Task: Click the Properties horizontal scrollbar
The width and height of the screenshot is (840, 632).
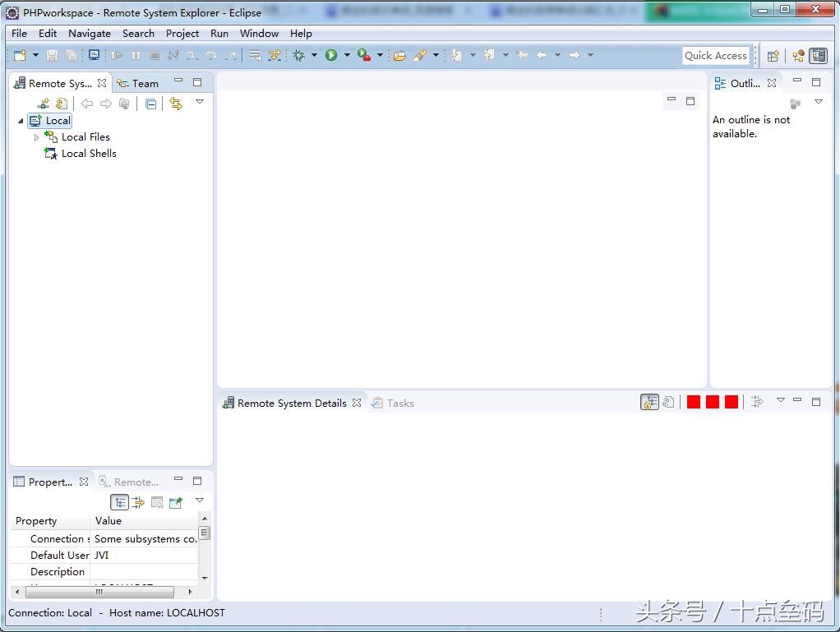Action: pyautogui.click(x=99, y=591)
